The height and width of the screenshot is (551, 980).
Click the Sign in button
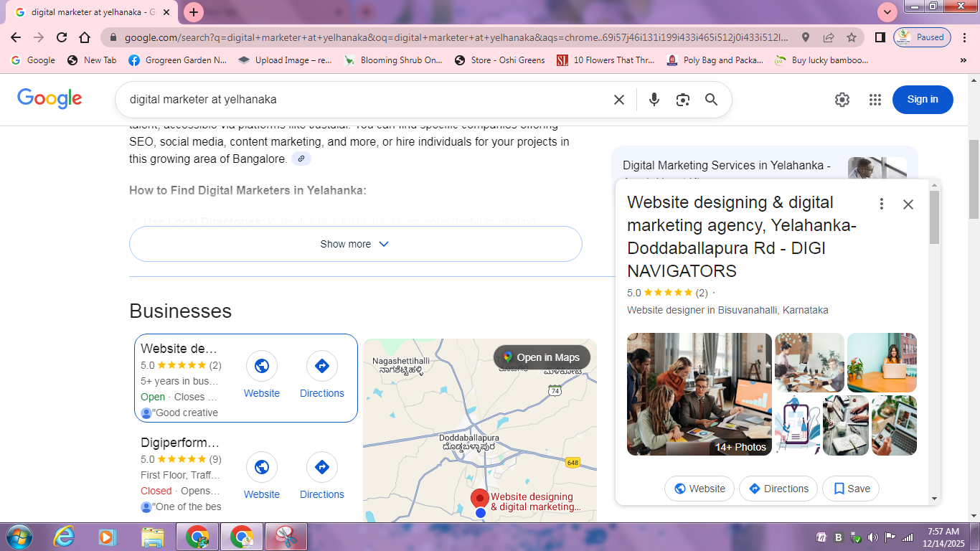click(922, 100)
